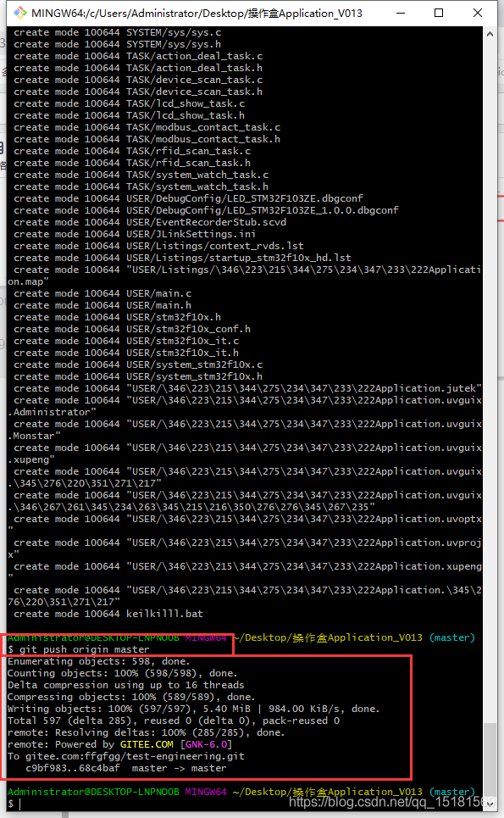
Task: Click the line 'TASK/lcd_show_task.c'
Action: click(130, 103)
